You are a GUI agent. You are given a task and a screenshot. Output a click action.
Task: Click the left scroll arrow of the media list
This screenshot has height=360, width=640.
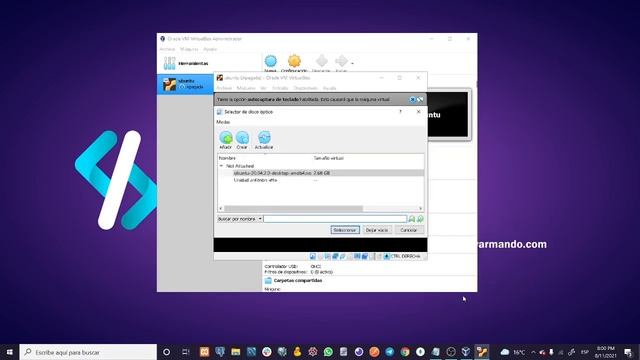[x=221, y=209]
